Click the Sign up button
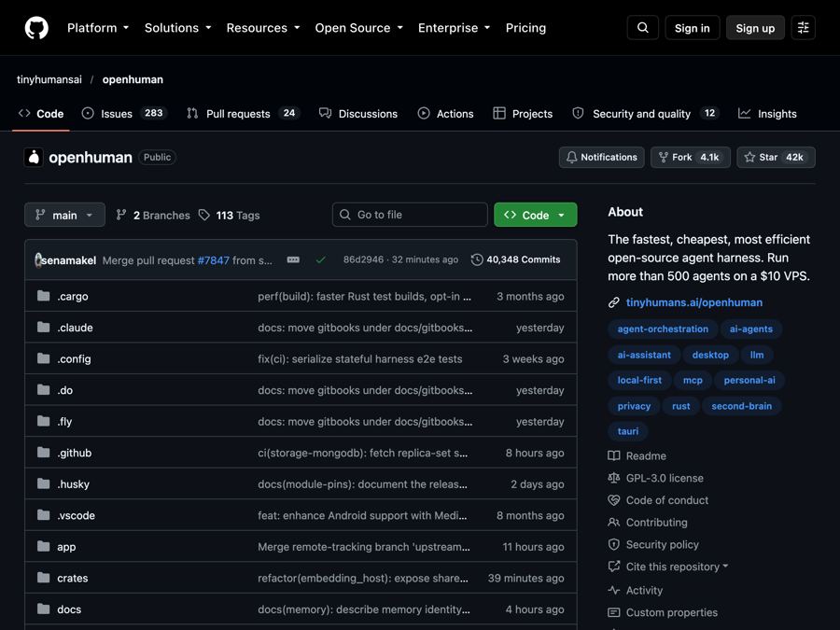The image size is (840, 630). point(755,28)
